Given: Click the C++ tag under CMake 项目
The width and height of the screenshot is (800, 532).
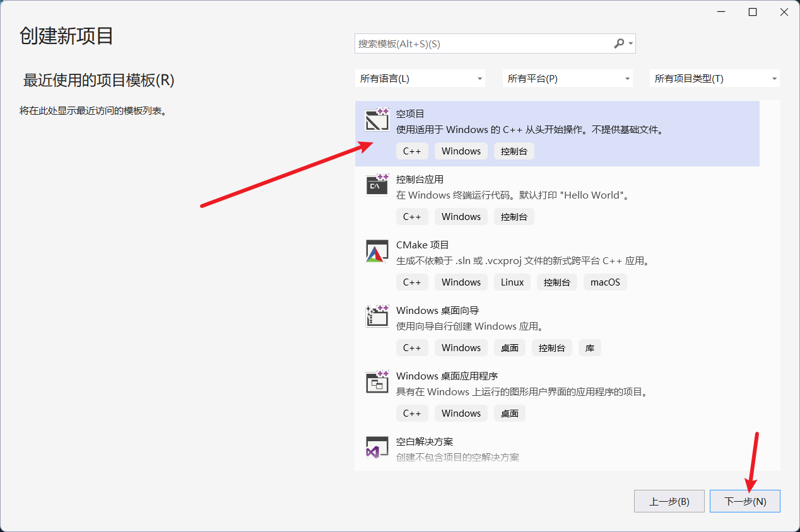Looking at the screenshot, I should [x=412, y=282].
